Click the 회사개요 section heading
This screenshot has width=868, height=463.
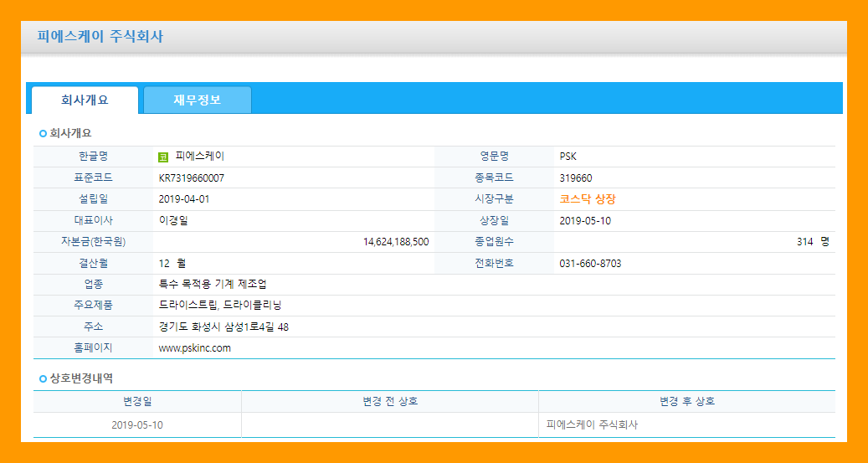pos(71,133)
